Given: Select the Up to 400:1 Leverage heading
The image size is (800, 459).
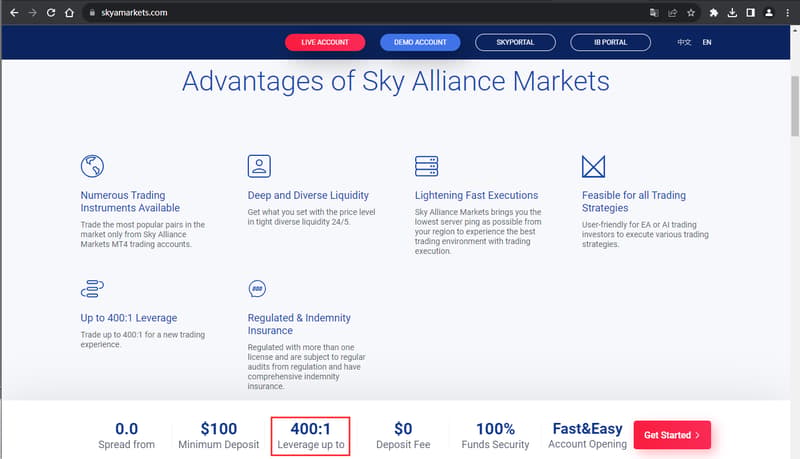Looking at the screenshot, I should (x=129, y=318).
